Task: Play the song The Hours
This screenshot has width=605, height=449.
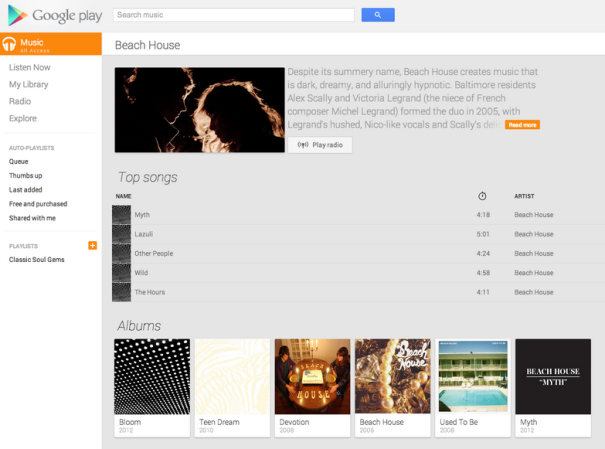Action: (150, 292)
